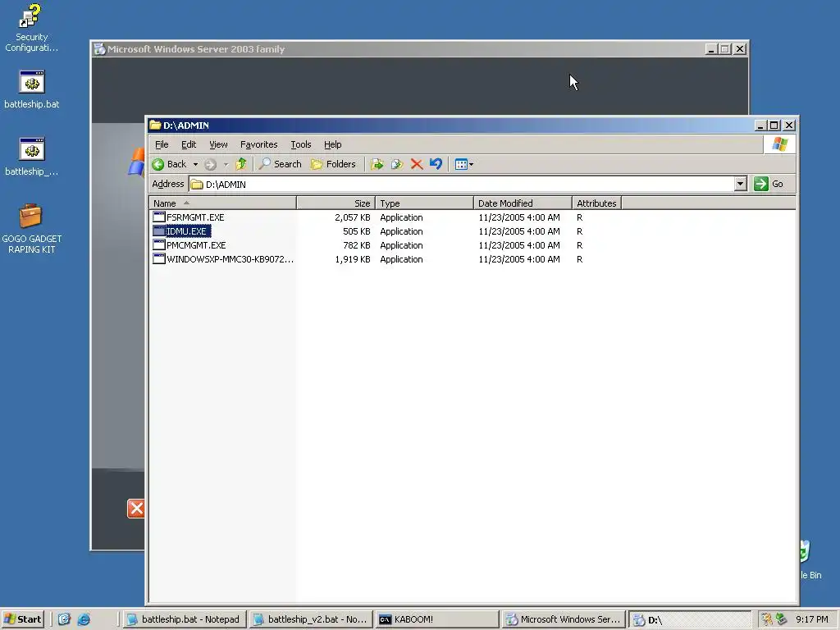
Task: Open the Tools menu
Action: (x=300, y=144)
